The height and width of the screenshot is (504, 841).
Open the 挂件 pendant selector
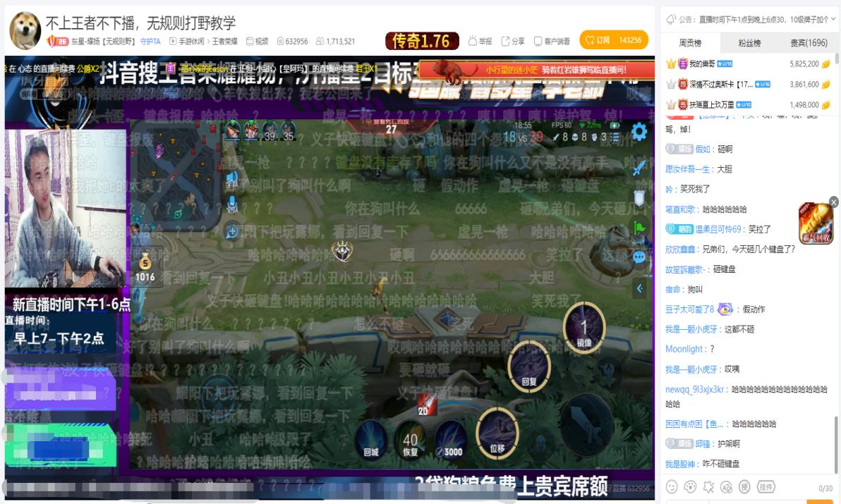click(x=766, y=486)
